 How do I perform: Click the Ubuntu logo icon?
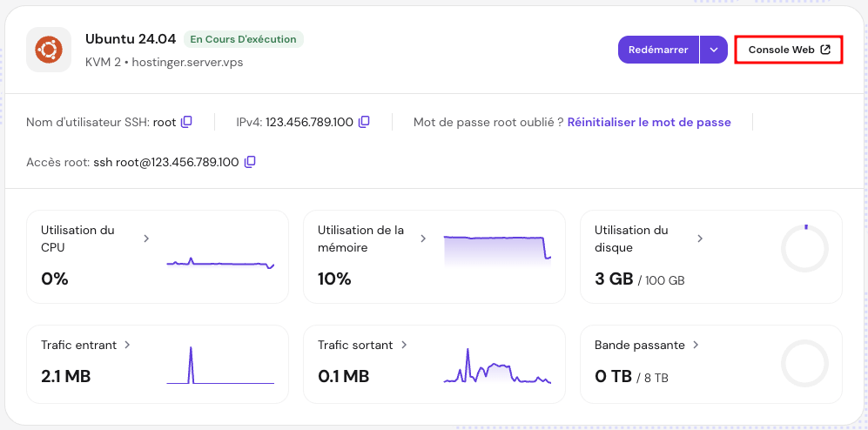(x=49, y=50)
